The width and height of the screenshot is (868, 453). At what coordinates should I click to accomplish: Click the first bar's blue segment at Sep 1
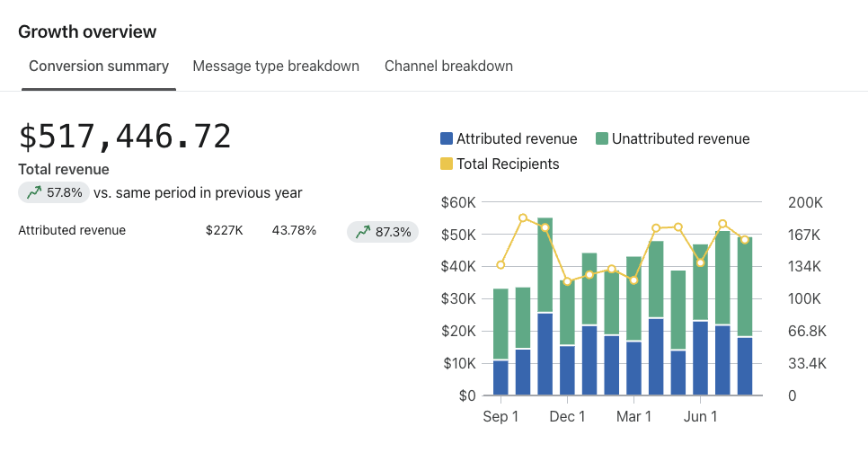tap(500, 377)
